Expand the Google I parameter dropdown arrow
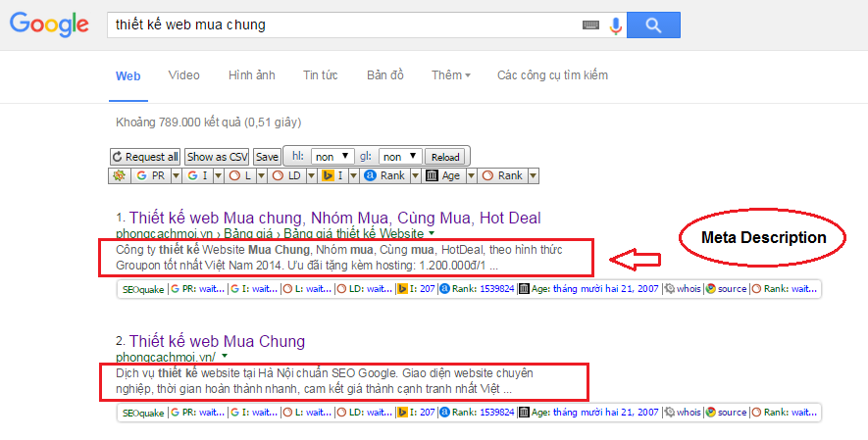The width and height of the screenshot is (868, 440). (x=218, y=175)
